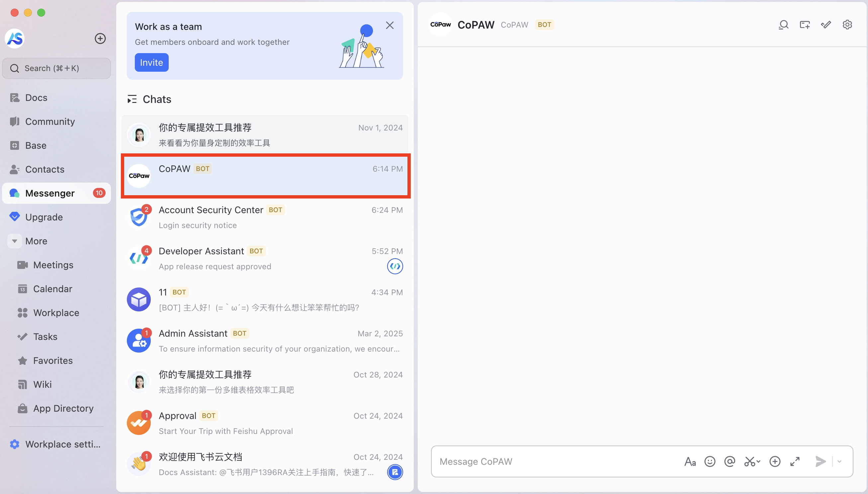Click the text formatting Aa icon
This screenshot has height=494, width=868.
[690, 461]
